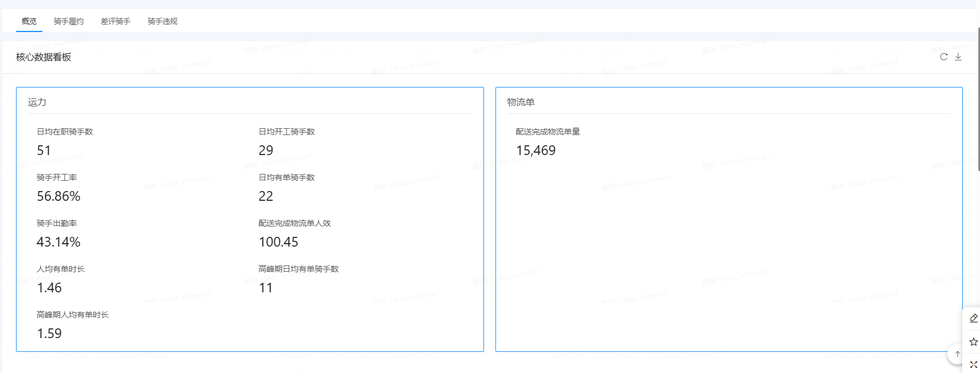980x373 pixels.
Task: Select the 高峰期人均有单时长 metric label
Action: click(x=73, y=315)
